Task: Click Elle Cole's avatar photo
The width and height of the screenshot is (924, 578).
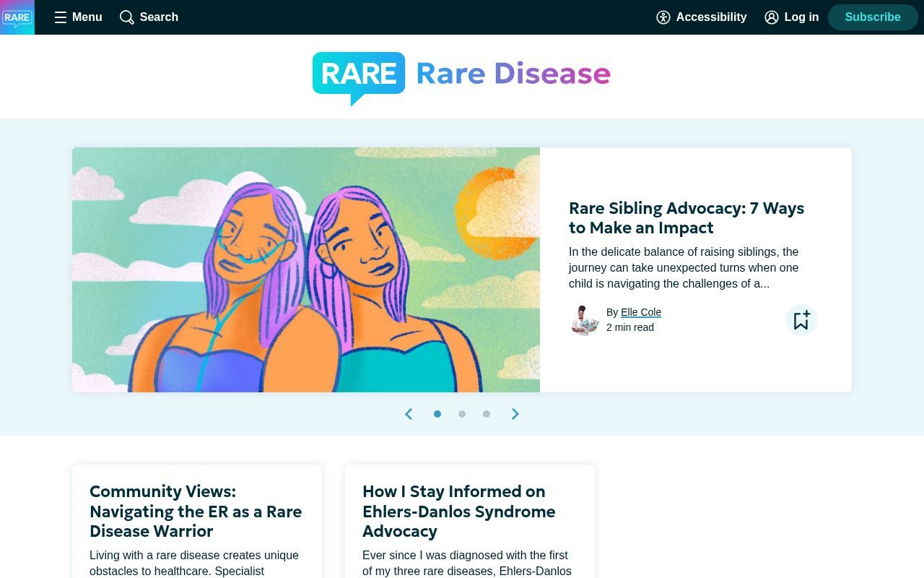Action: (x=585, y=320)
